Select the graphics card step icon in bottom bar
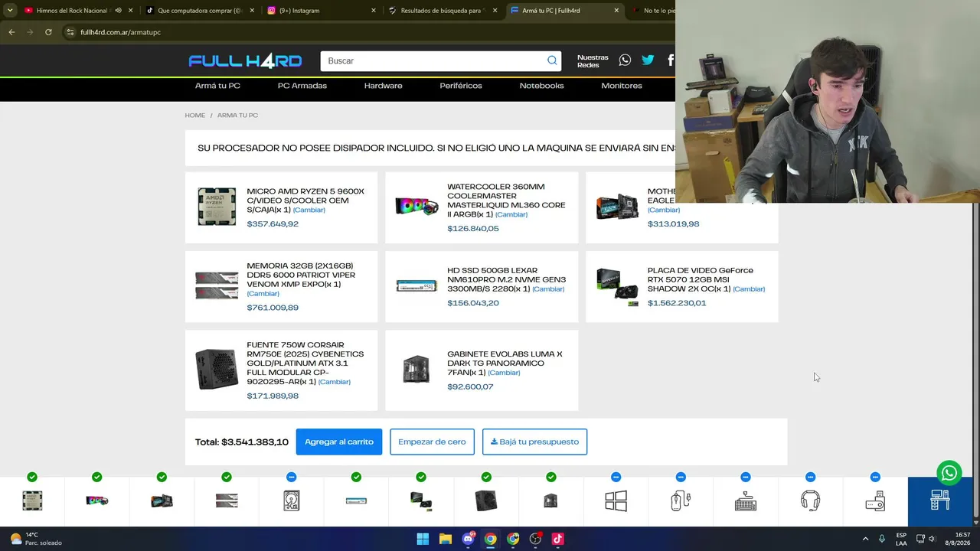This screenshot has width=980, height=551. (421, 500)
